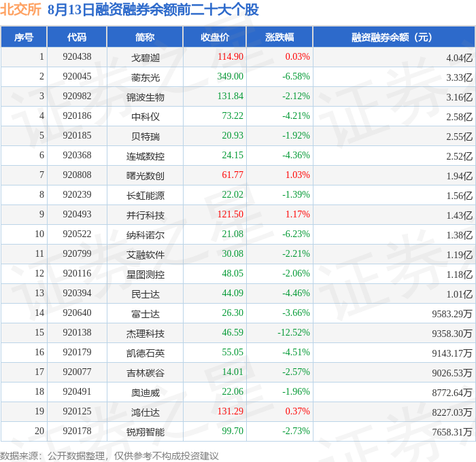Select the 贝特瑞 stock name
Screen dimensions: 476x462
click(x=145, y=137)
